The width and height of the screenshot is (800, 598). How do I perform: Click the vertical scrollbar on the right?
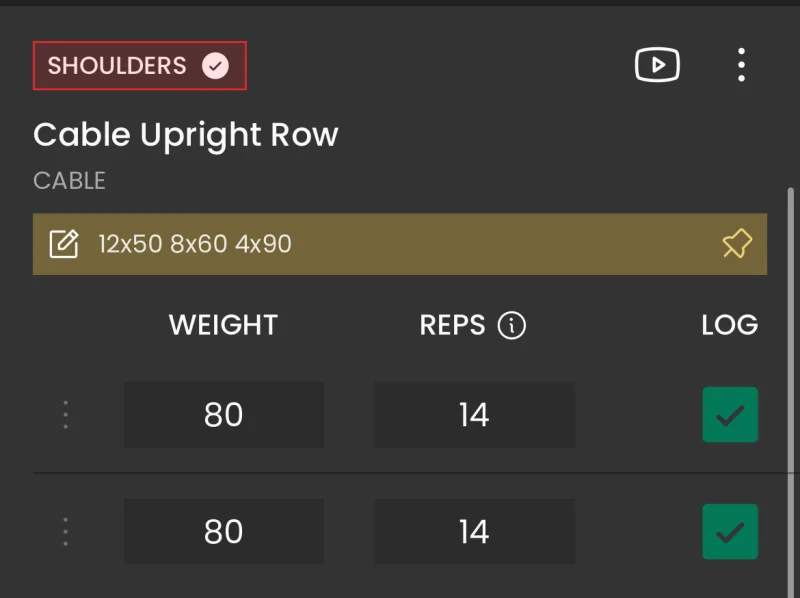(790, 393)
